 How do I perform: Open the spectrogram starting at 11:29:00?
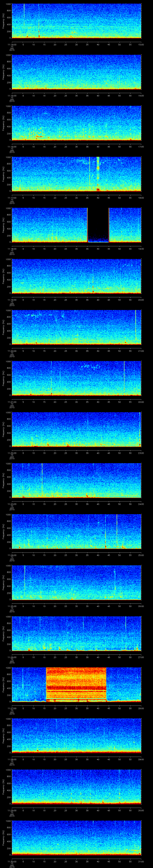pos(76,786)
